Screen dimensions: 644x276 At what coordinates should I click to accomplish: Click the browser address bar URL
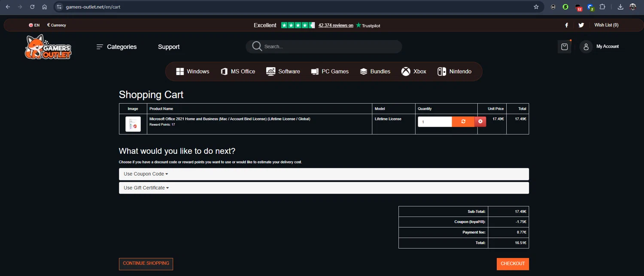click(93, 7)
